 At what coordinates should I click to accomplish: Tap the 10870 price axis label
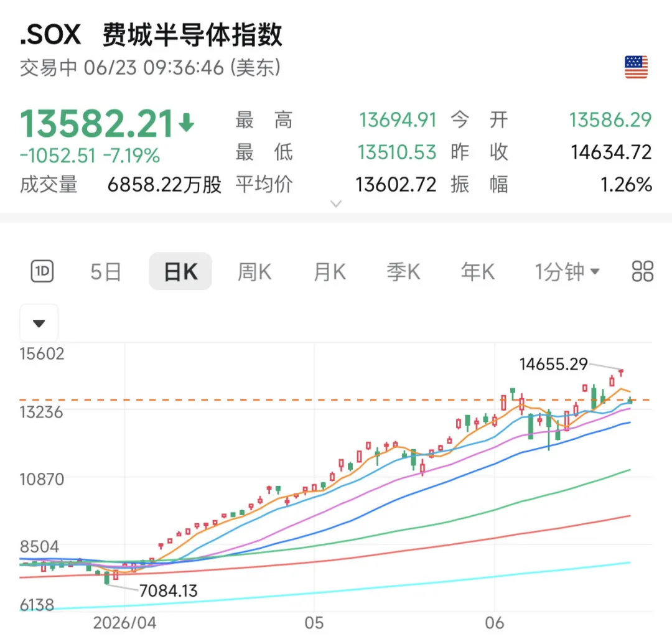pyautogui.click(x=42, y=479)
